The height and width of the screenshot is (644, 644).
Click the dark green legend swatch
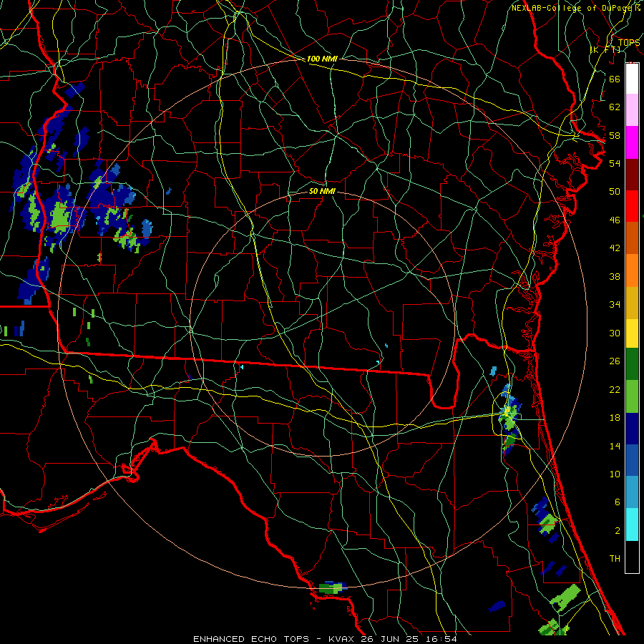point(632,364)
